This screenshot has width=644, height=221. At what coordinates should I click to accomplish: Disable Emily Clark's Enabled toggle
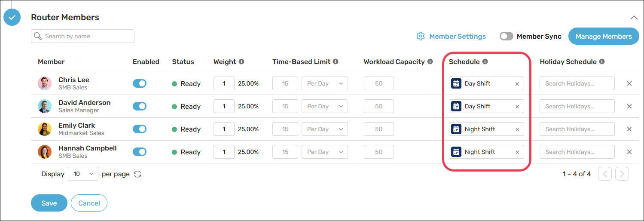click(x=140, y=129)
